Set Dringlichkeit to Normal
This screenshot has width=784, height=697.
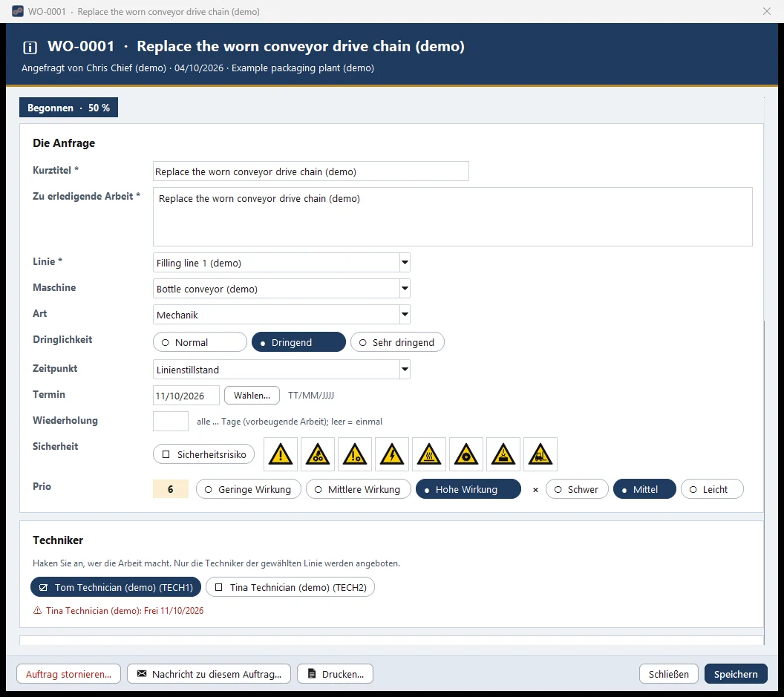point(200,342)
